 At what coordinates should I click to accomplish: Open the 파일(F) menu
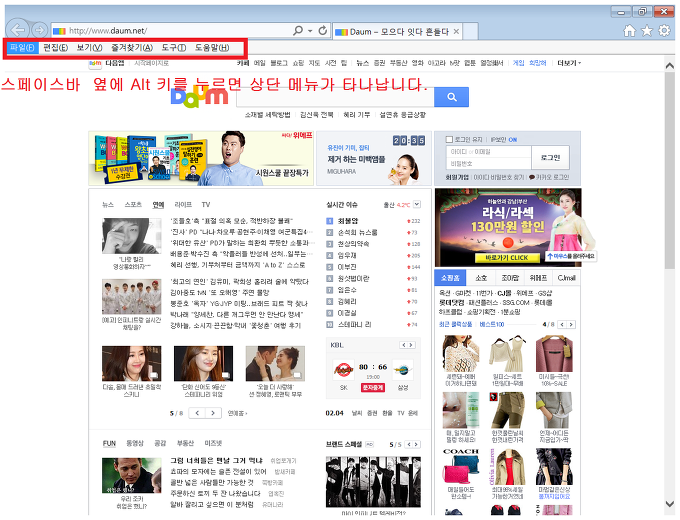click(x=22, y=48)
